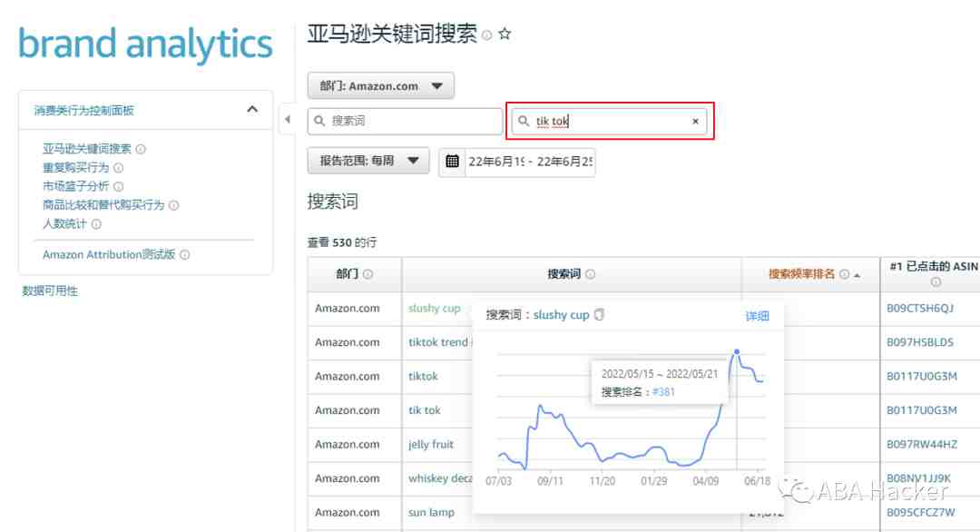Open ASIN B097RW44HZ
Image resolution: width=980 pixels, height=532 pixels.
pyautogui.click(x=922, y=445)
